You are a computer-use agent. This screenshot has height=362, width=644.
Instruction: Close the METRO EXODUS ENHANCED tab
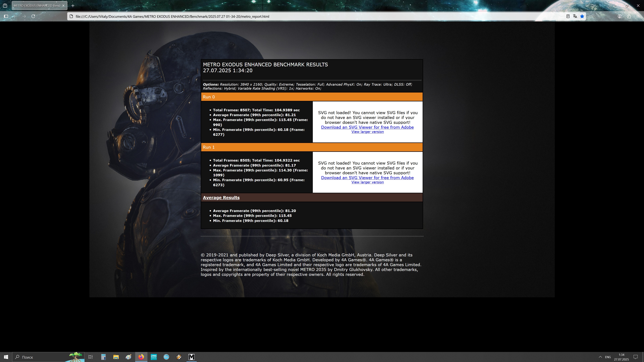pos(63,6)
